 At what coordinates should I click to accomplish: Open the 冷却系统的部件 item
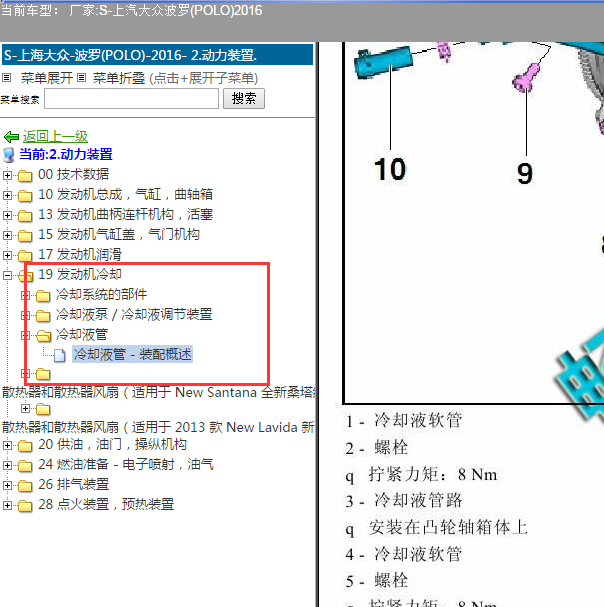(x=101, y=295)
